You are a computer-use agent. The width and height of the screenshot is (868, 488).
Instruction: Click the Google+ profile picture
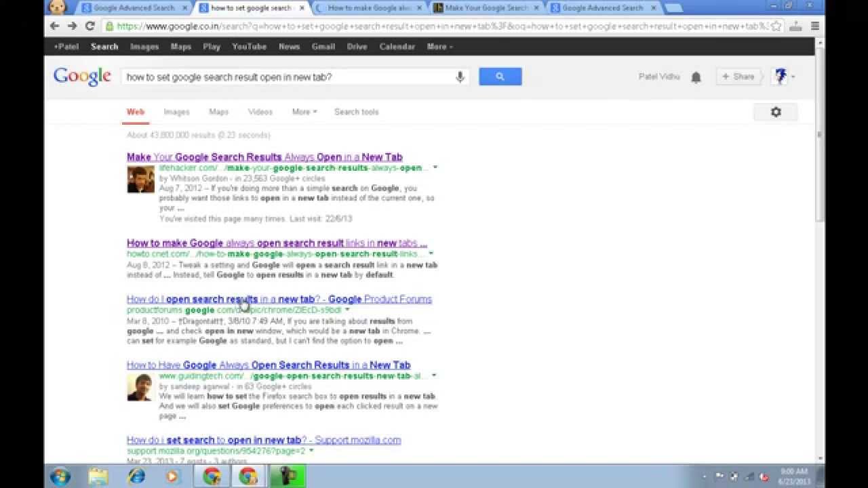[780, 77]
